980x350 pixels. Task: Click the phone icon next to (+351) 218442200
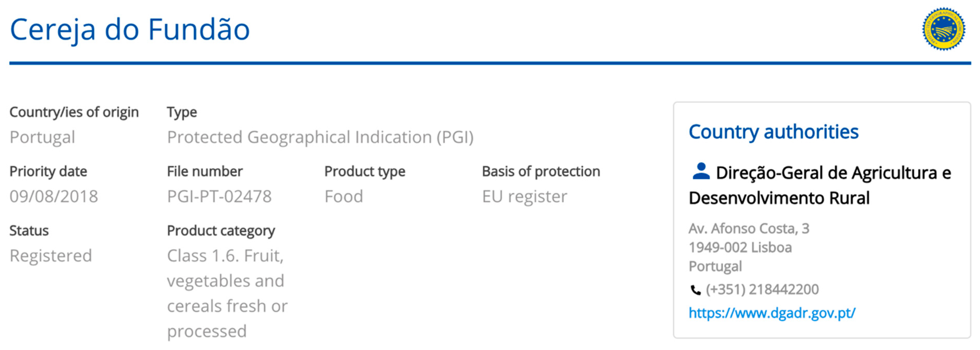(695, 290)
